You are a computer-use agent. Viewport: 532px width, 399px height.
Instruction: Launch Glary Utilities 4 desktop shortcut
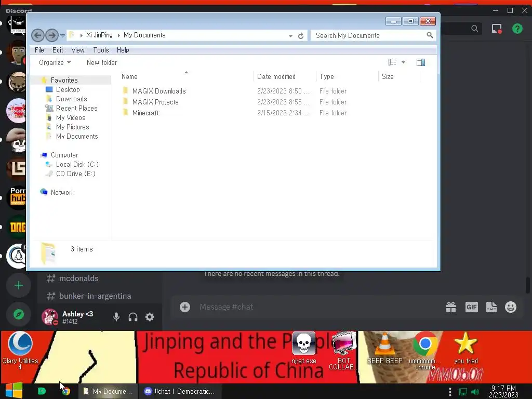(20, 351)
